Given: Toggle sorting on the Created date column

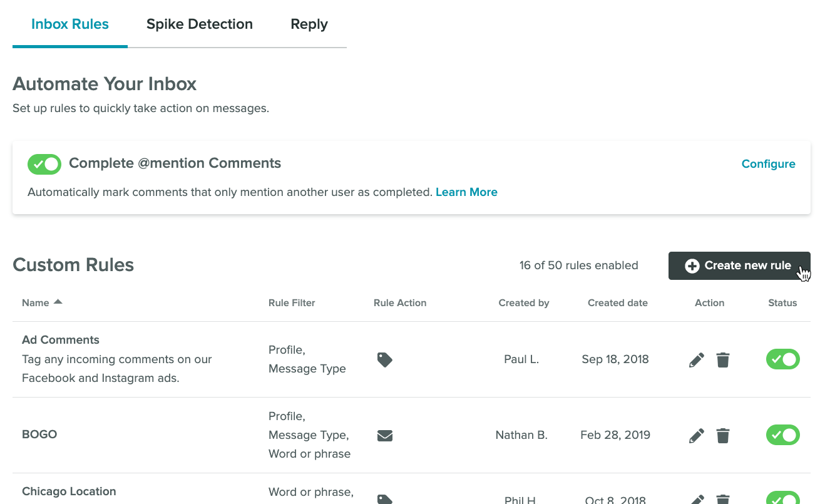Looking at the screenshot, I should coord(617,302).
